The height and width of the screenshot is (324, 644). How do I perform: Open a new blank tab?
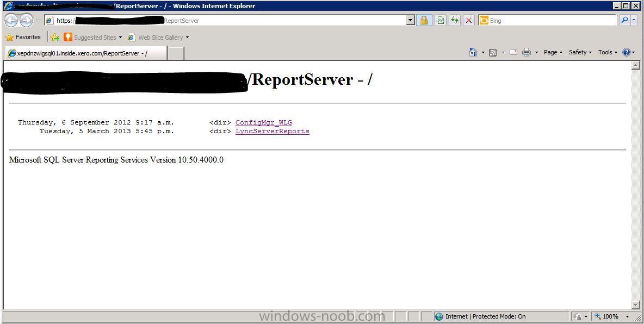176,53
